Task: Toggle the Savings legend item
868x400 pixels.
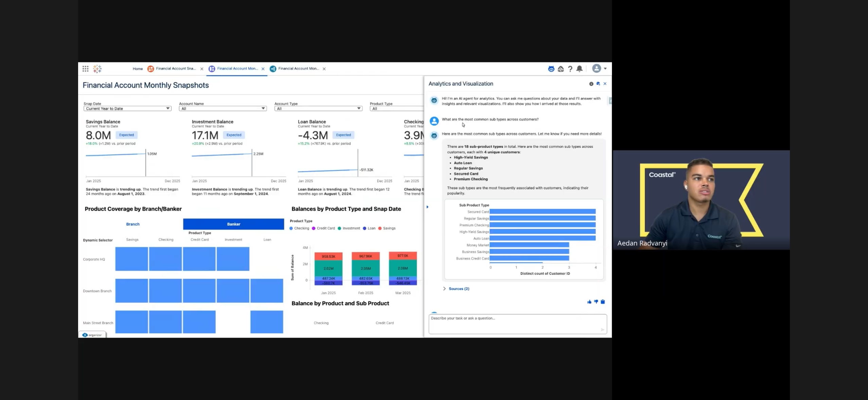Action: pos(387,228)
